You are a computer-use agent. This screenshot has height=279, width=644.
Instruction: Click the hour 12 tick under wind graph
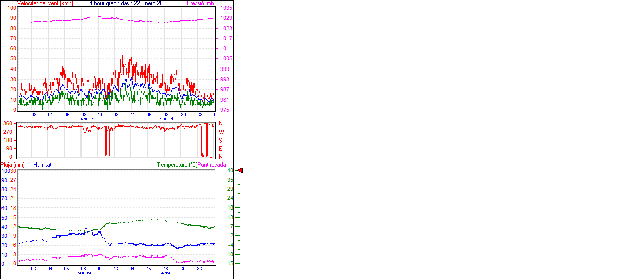click(x=116, y=114)
